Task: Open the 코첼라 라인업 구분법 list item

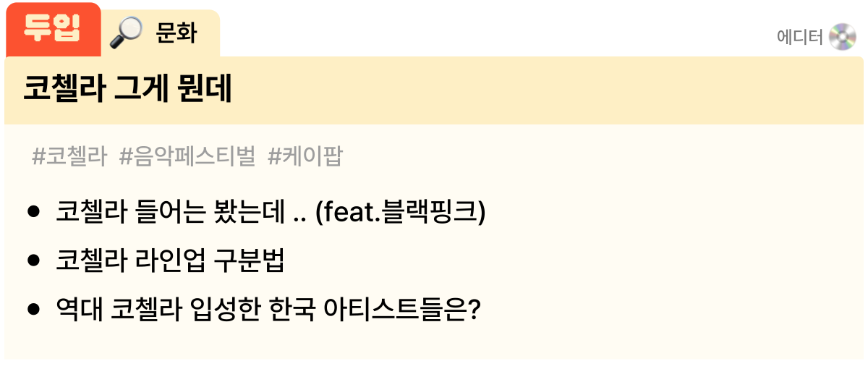Action: (170, 261)
